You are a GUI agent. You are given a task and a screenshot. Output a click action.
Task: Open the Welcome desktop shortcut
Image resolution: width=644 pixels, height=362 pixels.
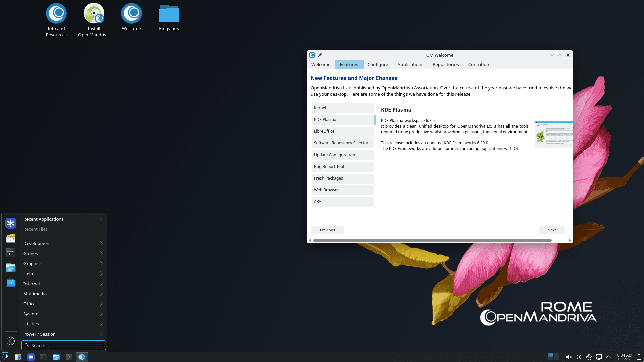(x=131, y=17)
